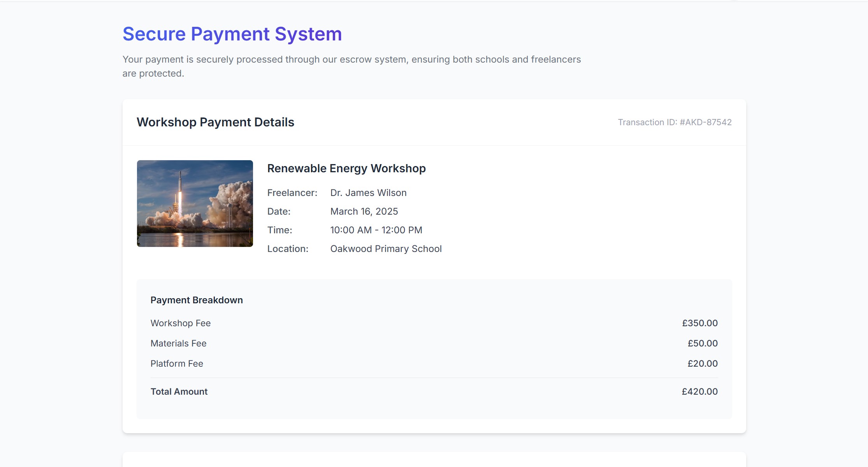868x467 pixels.
Task: Select the Payment Breakdown heading
Action: [197, 300]
